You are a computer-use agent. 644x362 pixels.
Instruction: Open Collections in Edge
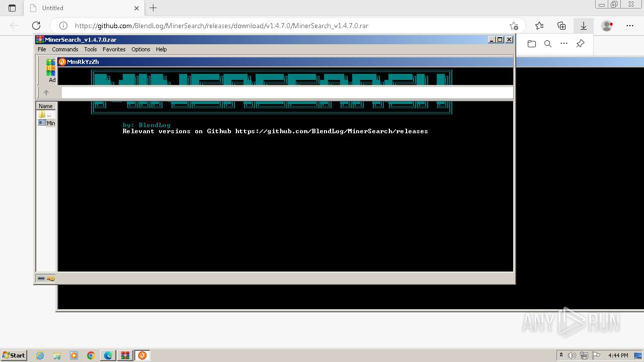(561, 26)
